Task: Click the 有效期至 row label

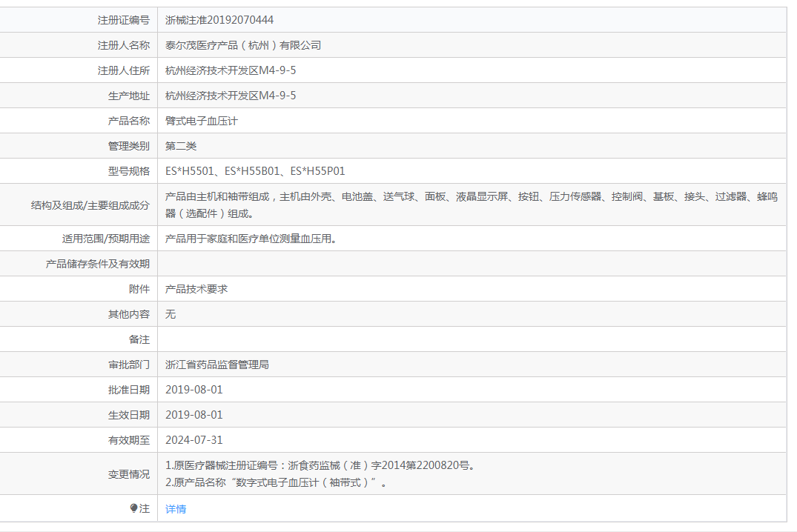Action: [128, 440]
